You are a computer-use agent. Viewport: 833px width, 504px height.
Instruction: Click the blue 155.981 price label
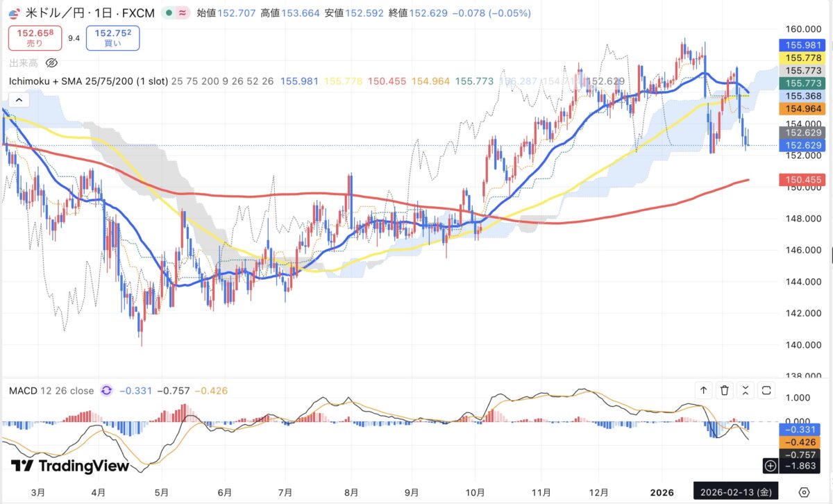point(802,44)
